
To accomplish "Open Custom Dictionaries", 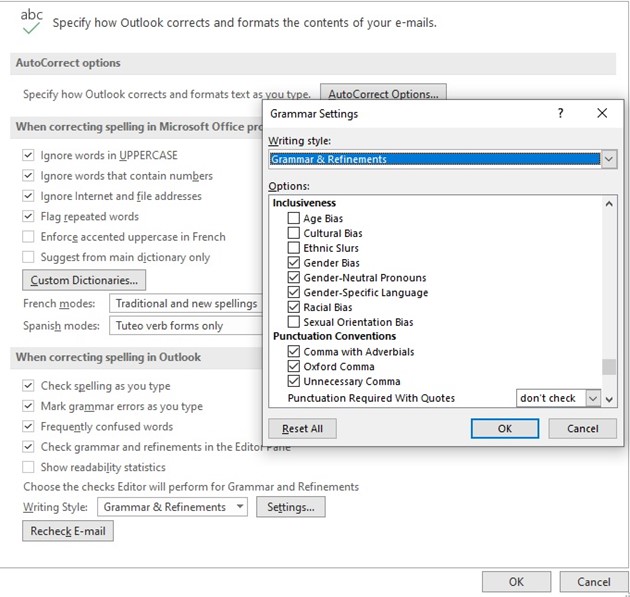I will pos(84,280).
